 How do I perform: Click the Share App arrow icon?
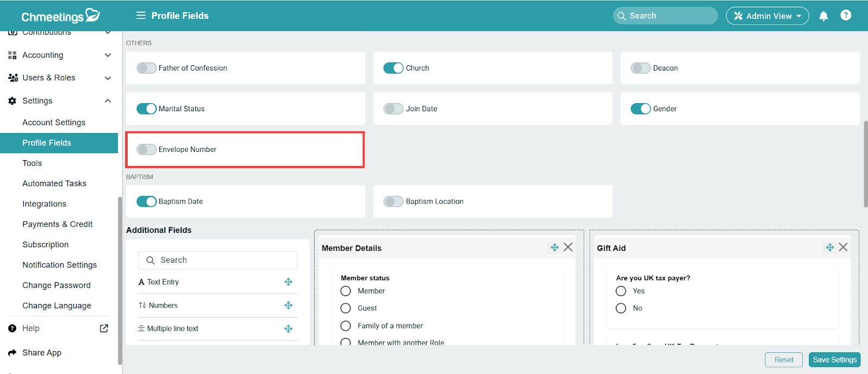(12, 353)
